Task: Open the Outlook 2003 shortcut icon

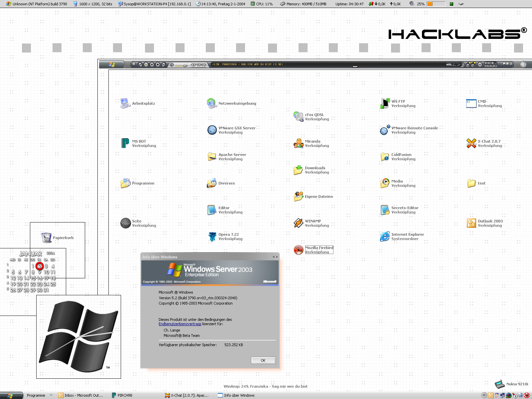Action: click(471, 223)
